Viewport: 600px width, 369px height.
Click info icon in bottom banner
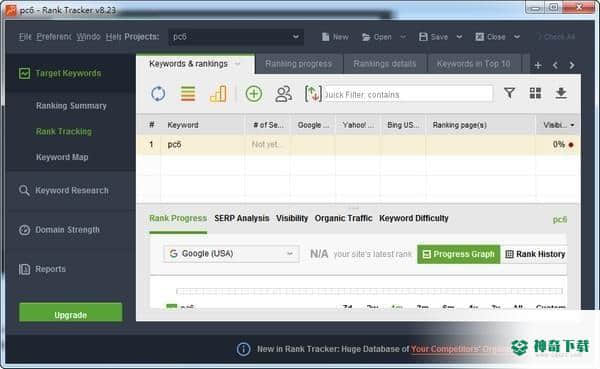pyautogui.click(x=243, y=349)
